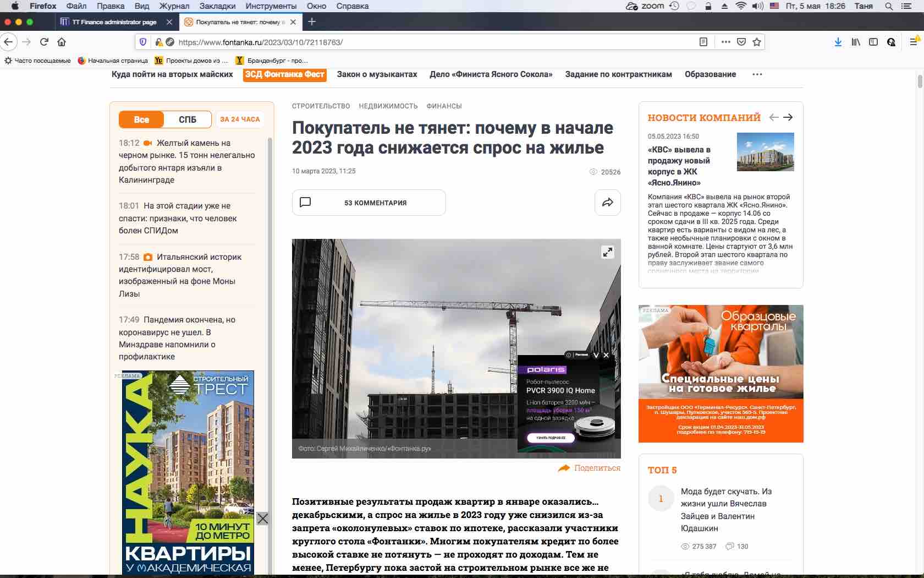Open the ФИНАНСЫ category tag

[x=444, y=106]
